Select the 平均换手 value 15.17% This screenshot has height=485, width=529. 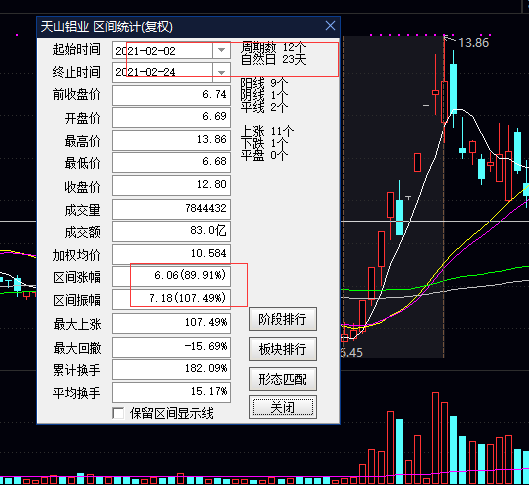[x=171, y=392]
